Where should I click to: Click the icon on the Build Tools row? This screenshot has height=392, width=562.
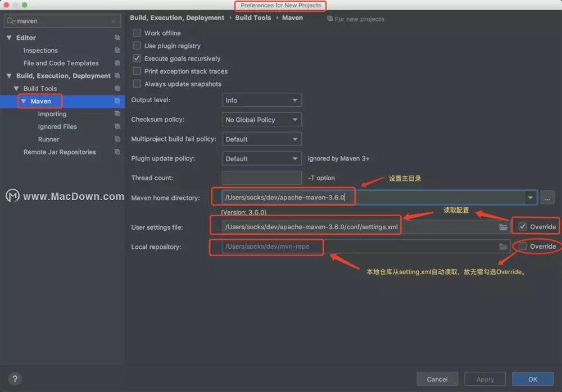coord(117,88)
